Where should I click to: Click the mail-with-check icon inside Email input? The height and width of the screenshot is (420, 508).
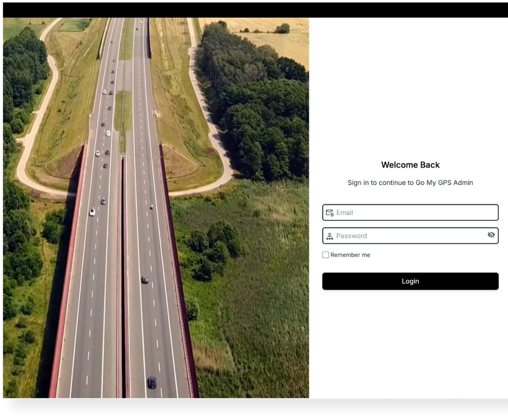pyautogui.click(x=330, y=212)
